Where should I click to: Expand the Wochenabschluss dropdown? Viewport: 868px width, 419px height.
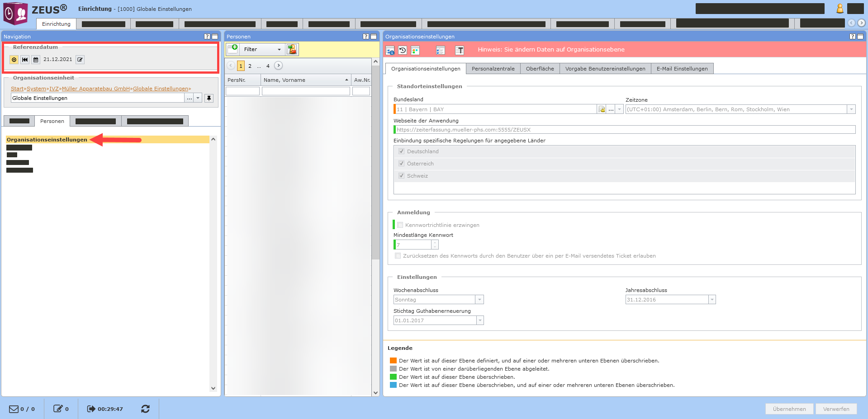point(479,300)
